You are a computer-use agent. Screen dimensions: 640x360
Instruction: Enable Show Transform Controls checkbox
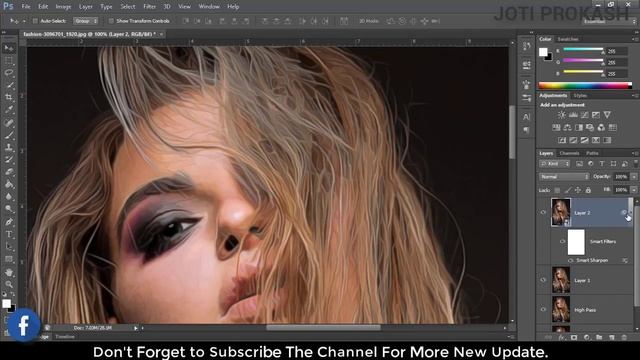(x=111, y=21)
